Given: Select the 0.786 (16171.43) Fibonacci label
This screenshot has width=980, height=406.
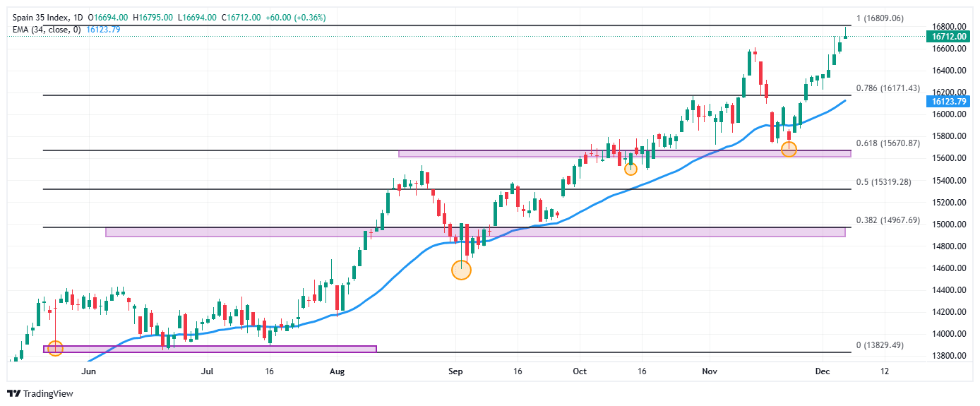Looking at the screenshot, I should [888, 88].
